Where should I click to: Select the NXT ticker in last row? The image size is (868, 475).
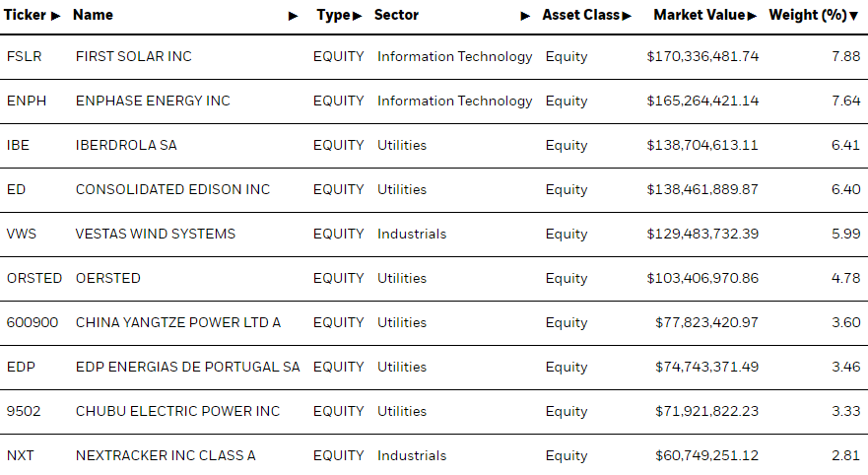[x=21, y=455]
